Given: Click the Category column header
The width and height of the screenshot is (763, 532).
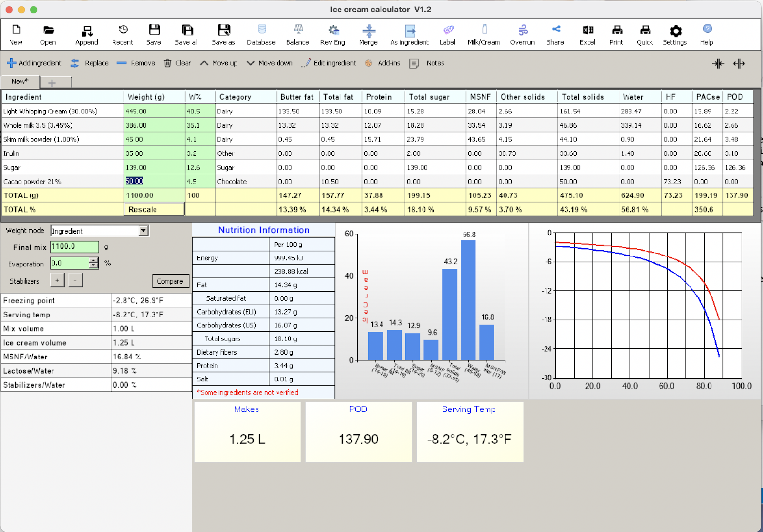Looking at the screenshot, I should click(x=246, y=97).
